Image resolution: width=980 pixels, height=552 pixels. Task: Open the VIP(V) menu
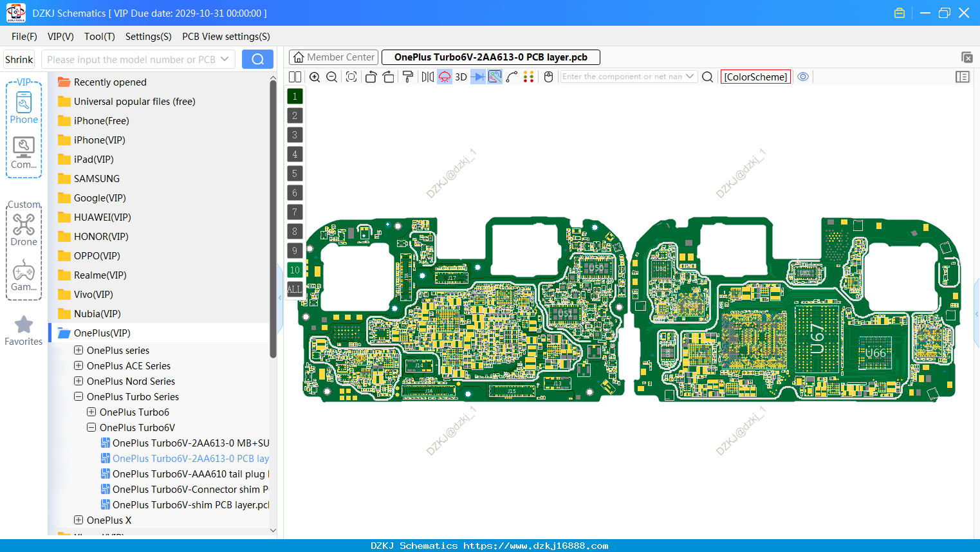coord(60,37)
